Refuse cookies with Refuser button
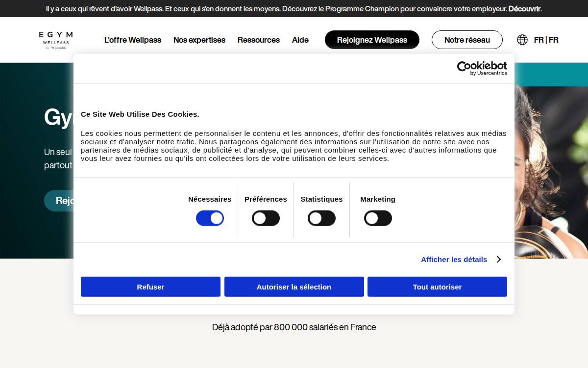Viewport: 588px width, 368px height. [x=150, y=287]
